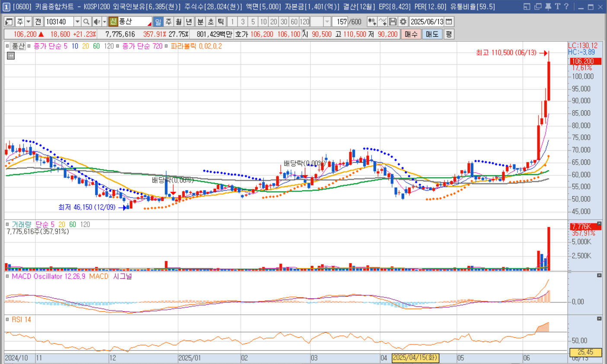This screenshot has height=364, width=607.
Task: Click the 평 button
Action: click(x=449, y=34)
